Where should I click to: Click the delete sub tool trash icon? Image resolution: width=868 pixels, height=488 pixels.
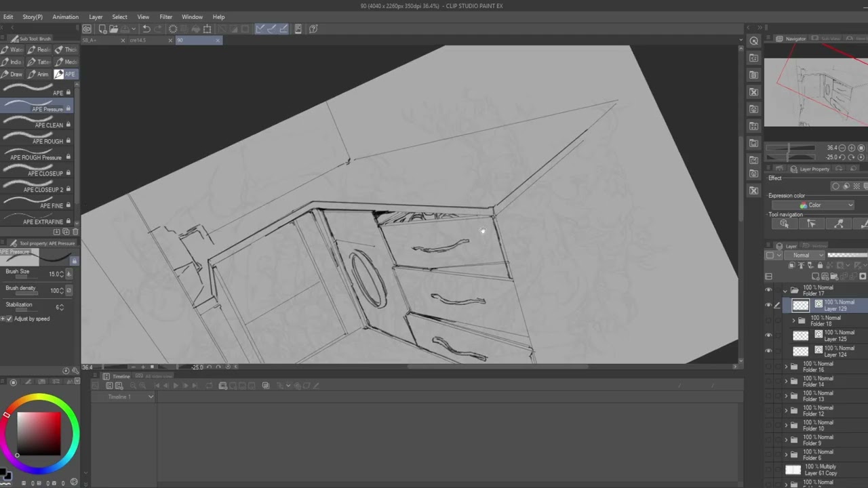pyautogui.click(x=75, y=232)
